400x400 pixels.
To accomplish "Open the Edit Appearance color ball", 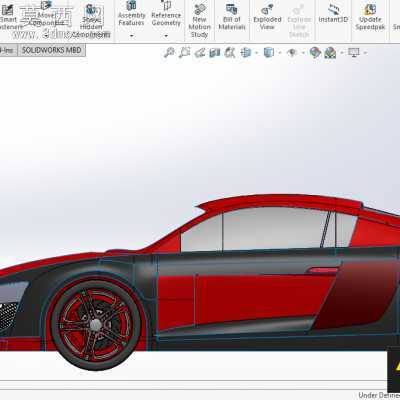I will [315, 52].
